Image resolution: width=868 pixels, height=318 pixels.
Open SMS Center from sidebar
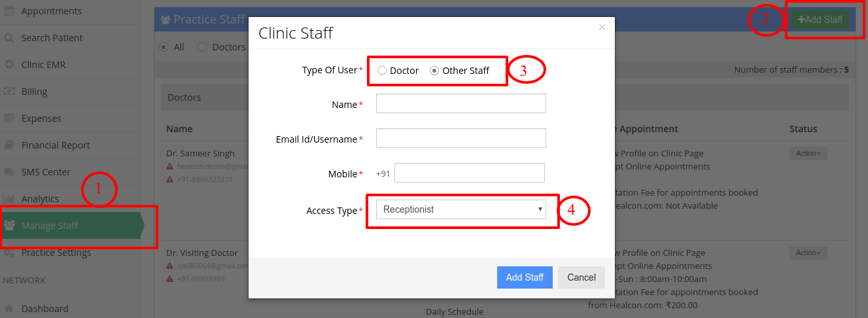46,172
